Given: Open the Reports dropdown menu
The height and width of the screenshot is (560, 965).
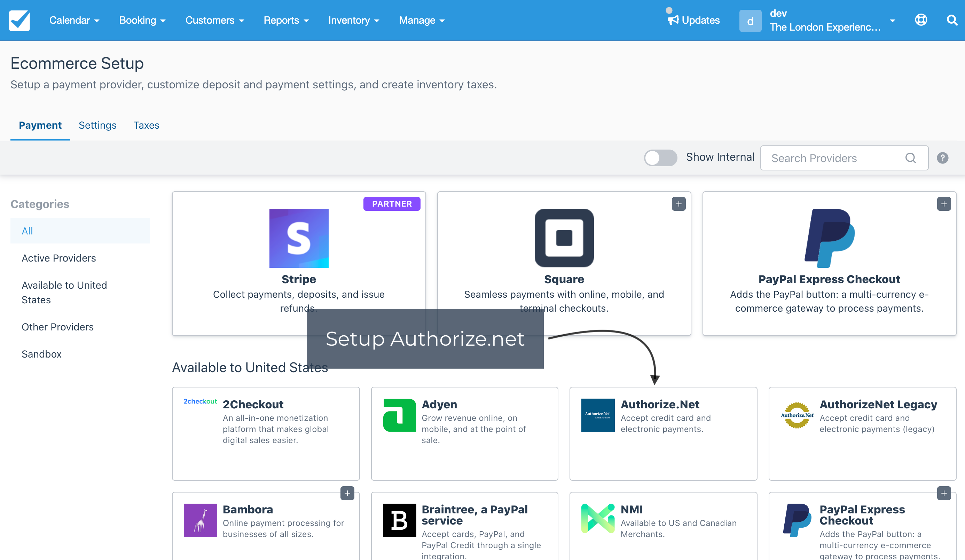Looking at the screenshot, I should click(x=286, y=20).
